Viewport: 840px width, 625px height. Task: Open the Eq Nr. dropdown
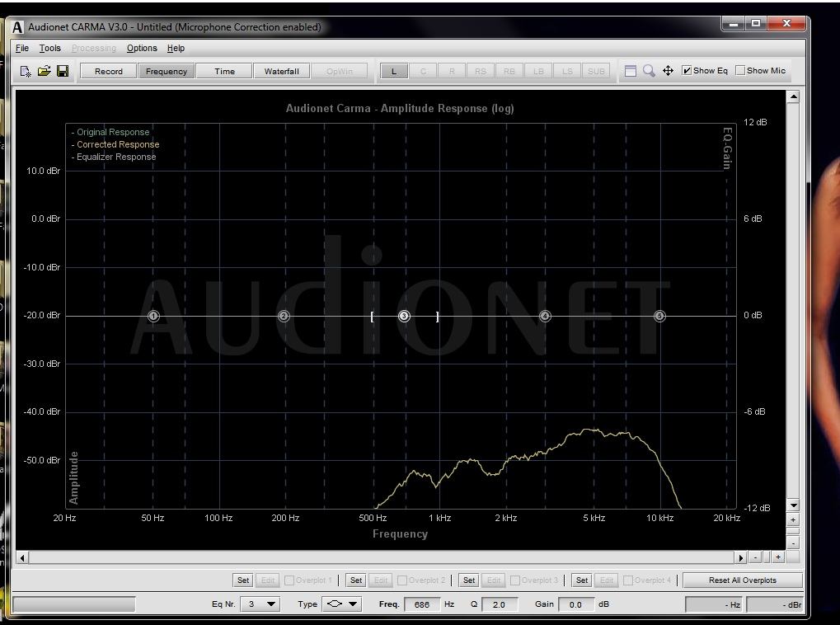point(260,604)
